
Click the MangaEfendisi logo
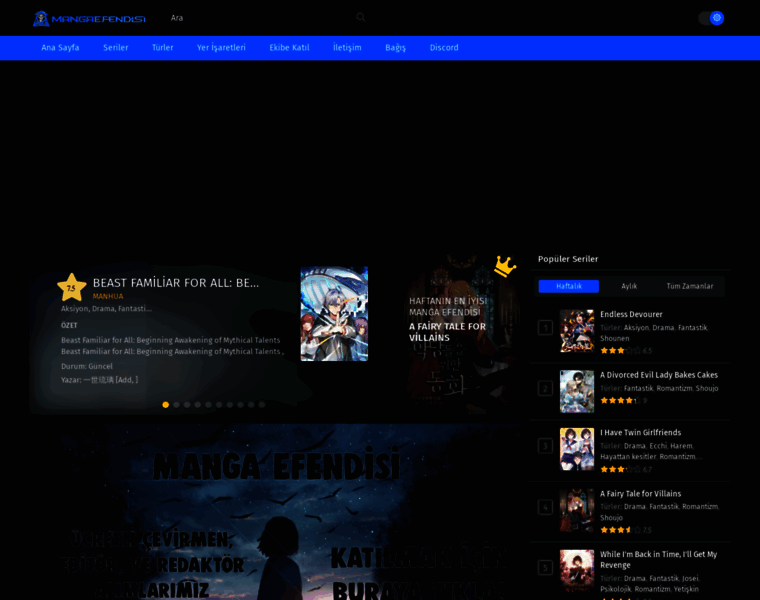(x=89, y=18)
